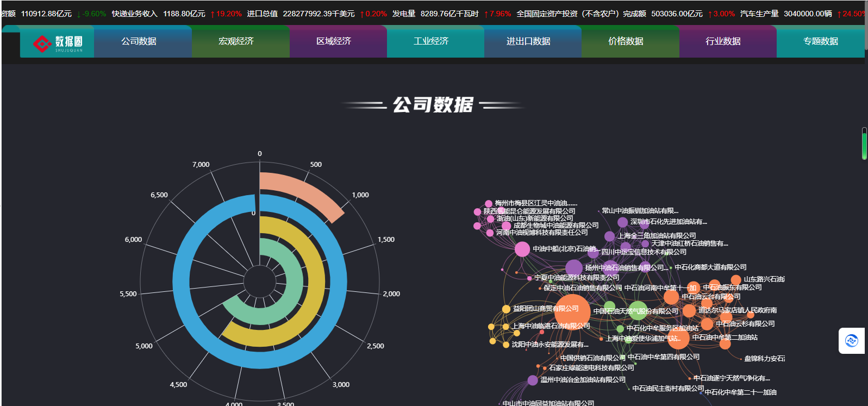Viewport: 868px width, 406px height.
Task: Click the 2,000 axis label
Action: (391, 294)
